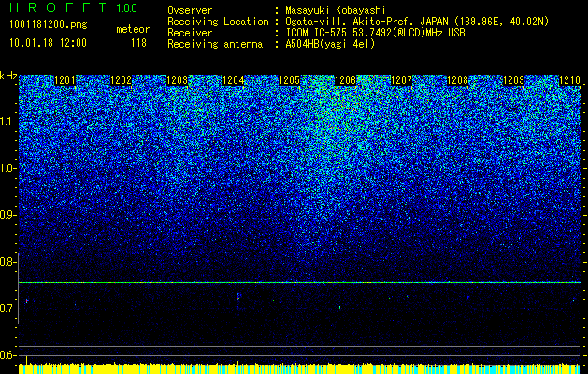Click the 1201 time marker
The height and width of the screenshot is (374, 588).
click(x=65, y=80)
